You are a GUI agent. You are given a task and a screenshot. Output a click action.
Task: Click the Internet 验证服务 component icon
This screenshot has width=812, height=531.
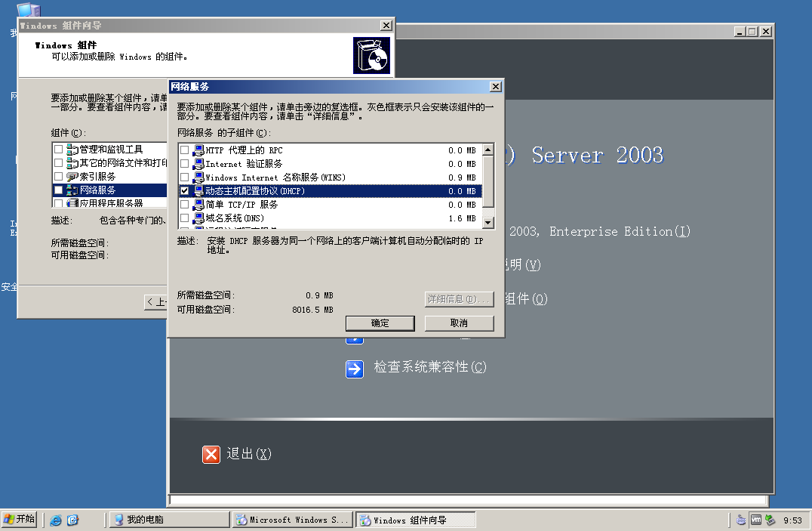click(x=198, y=164)
